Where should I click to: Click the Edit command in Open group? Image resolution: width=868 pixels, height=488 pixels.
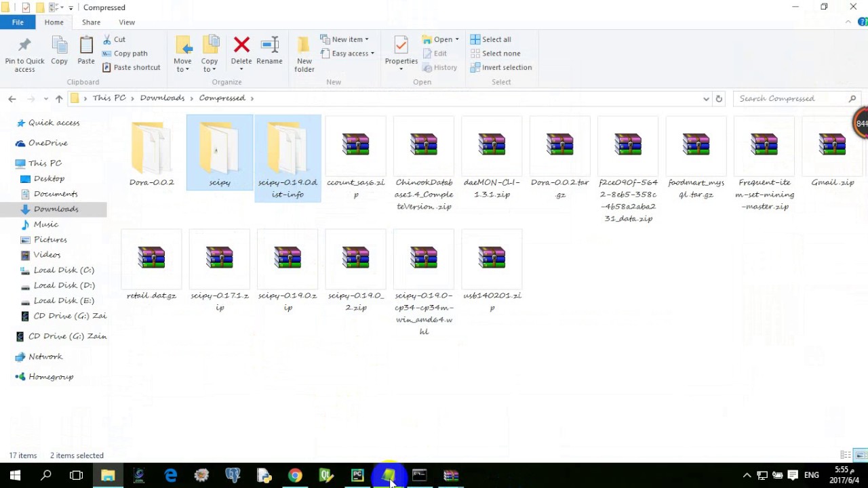point(435,54)
